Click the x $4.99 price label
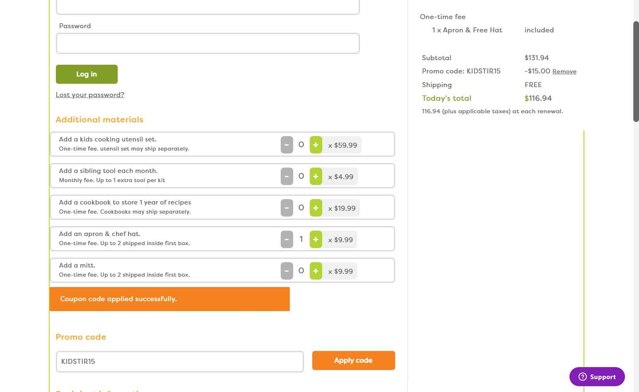This screenshot has width=639, height=392. click(x=341, y=177)
